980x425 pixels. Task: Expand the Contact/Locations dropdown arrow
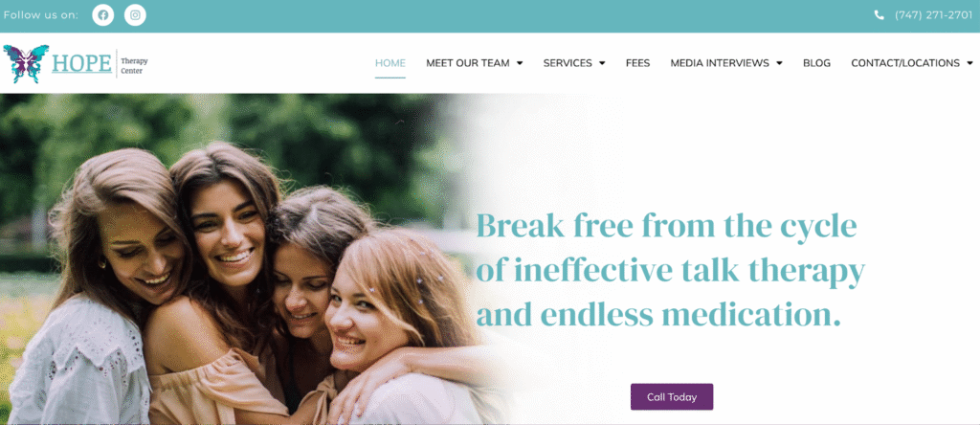(x=969, y=63)
